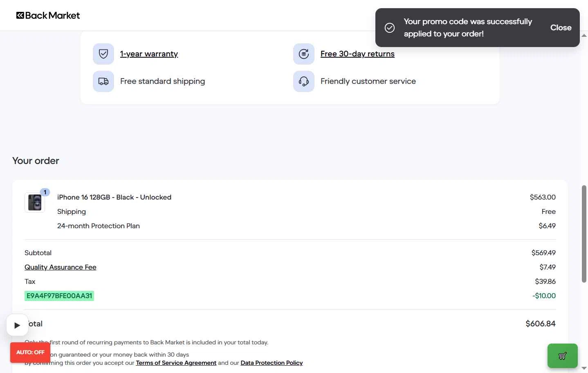Click the scrollbar up arrow
This screenshot has height=373, width=588.
(x=584, y=35)
